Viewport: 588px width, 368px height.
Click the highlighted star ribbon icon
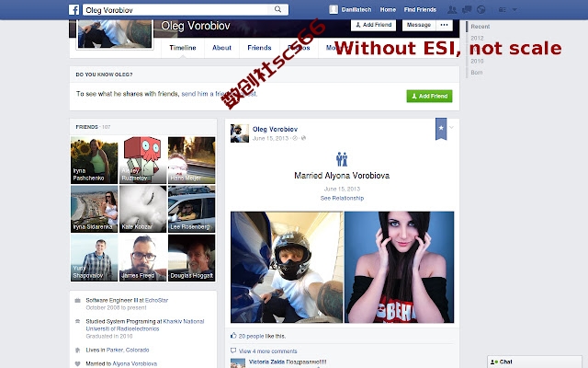tap(441, 129)
